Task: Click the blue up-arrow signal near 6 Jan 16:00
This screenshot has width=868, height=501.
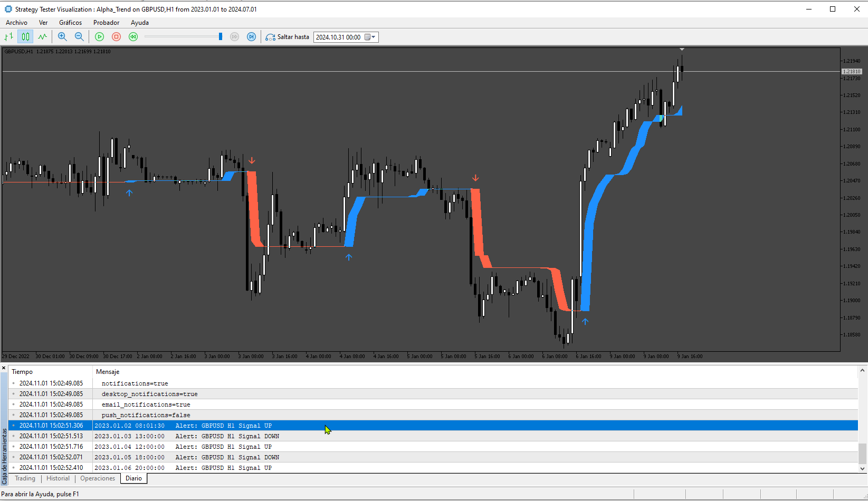Action: [x=585, y=321]
